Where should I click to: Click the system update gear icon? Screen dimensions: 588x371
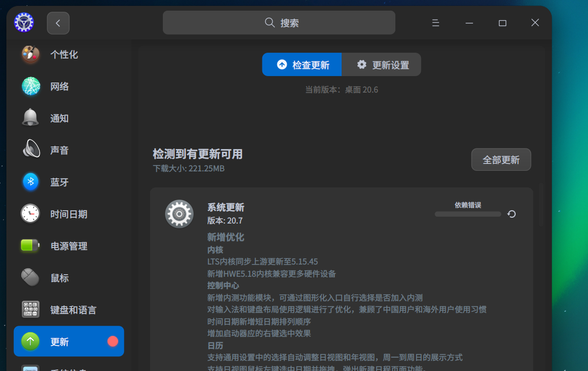click(179, 213)
